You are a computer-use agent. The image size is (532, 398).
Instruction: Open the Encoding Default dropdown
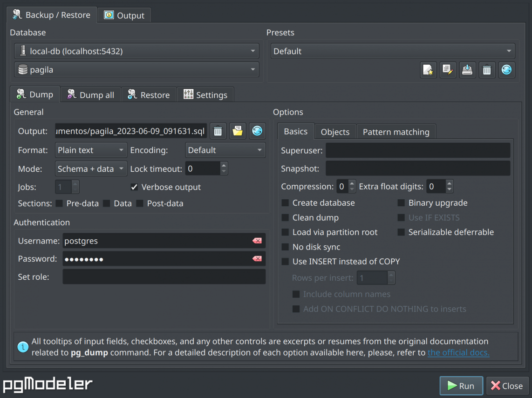(x=225, y=150)
